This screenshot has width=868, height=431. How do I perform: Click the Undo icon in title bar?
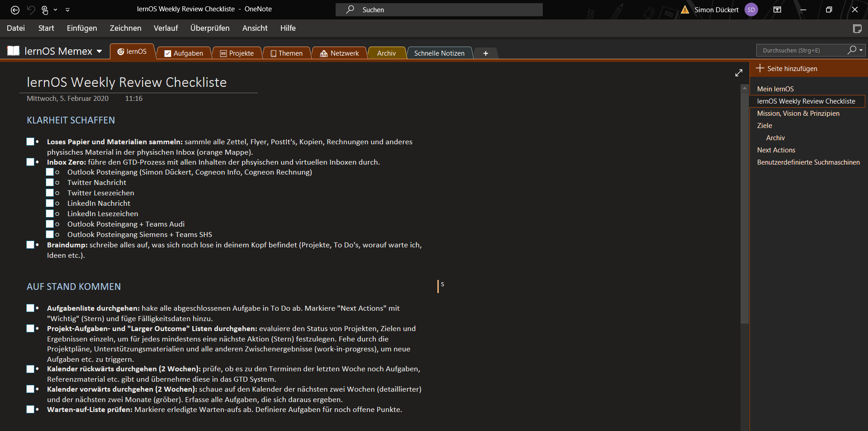(31, 9)
